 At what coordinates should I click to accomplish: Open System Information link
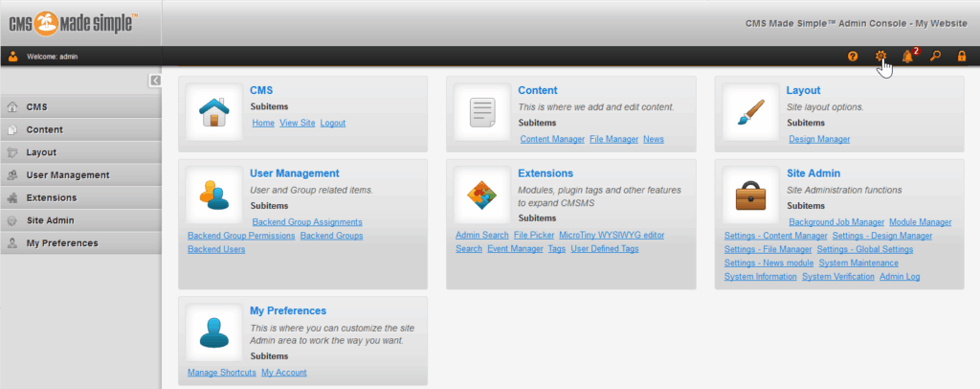761,277
